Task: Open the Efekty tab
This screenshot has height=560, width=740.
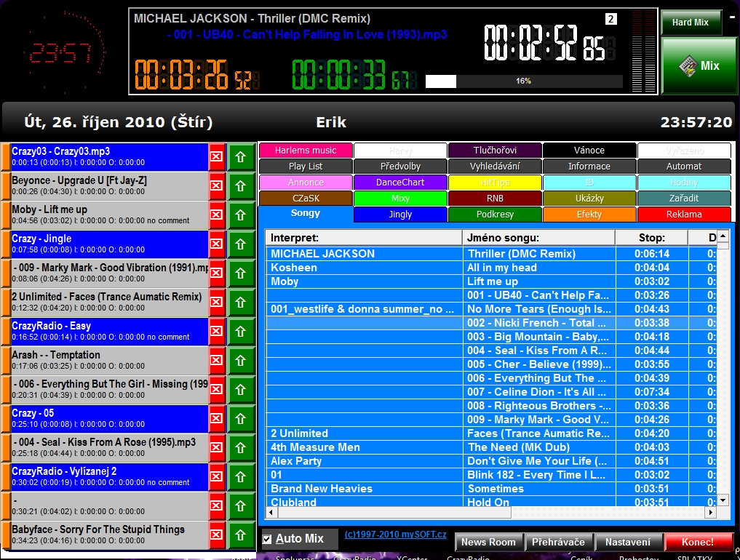Action: pos(589,215)
